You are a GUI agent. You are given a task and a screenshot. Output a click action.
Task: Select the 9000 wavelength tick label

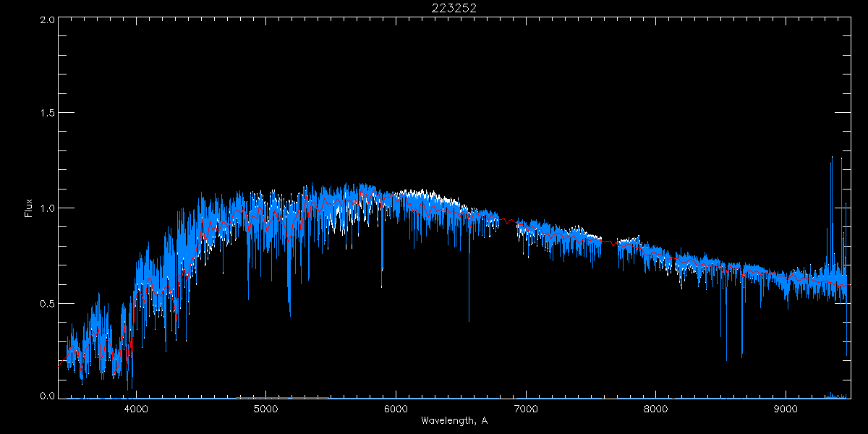[786, 409]
